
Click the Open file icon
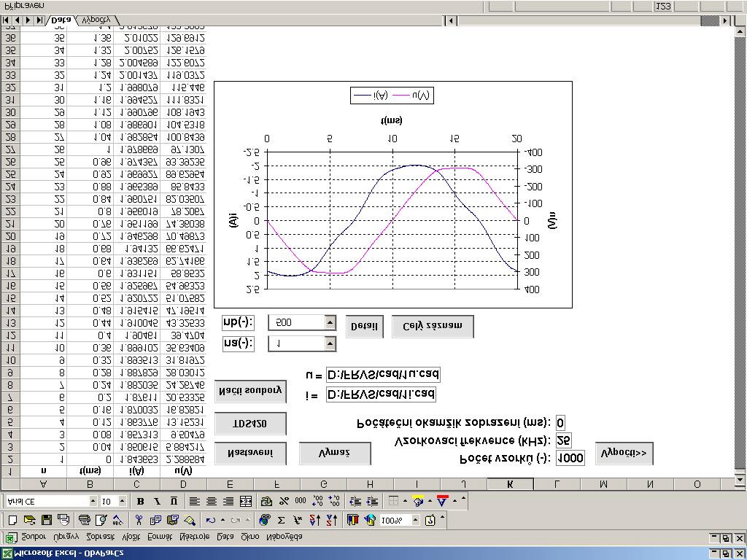[x=29, y=520]
